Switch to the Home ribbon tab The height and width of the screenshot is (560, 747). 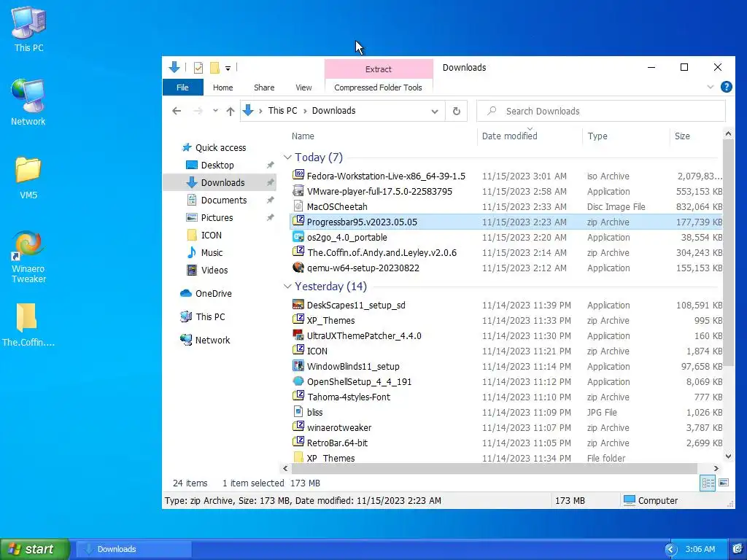click(x=223, y=87)
